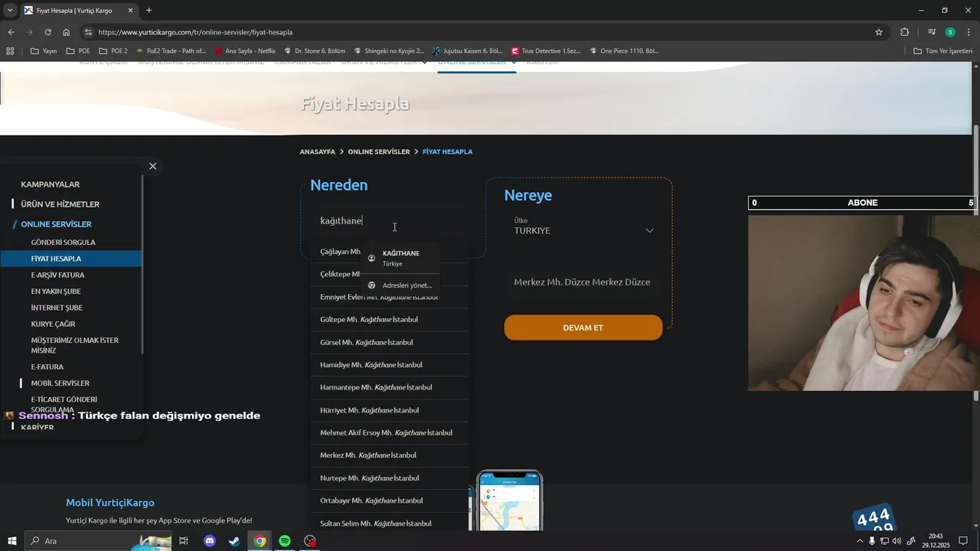The height and width of the screenshot is (551, 980).
Task: Select Gültepe Mh. Kağıthane İstanbul
Action: pos(389,319)
